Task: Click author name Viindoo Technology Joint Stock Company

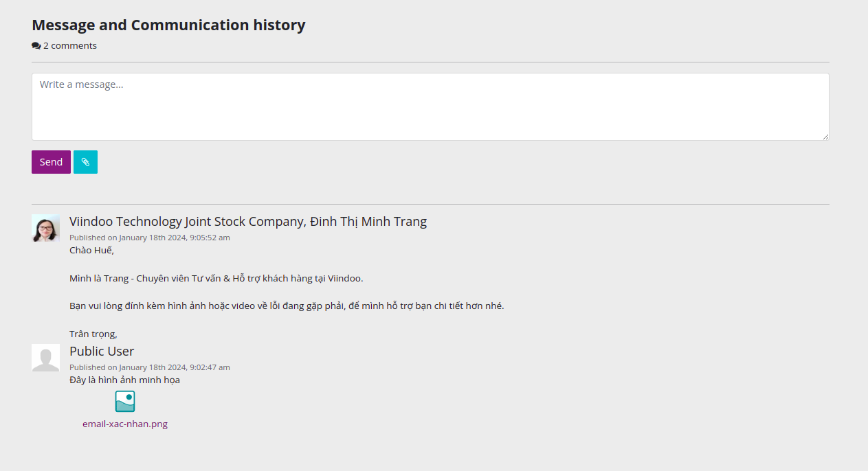Action: pyautogui.click(x=187, y=222)
